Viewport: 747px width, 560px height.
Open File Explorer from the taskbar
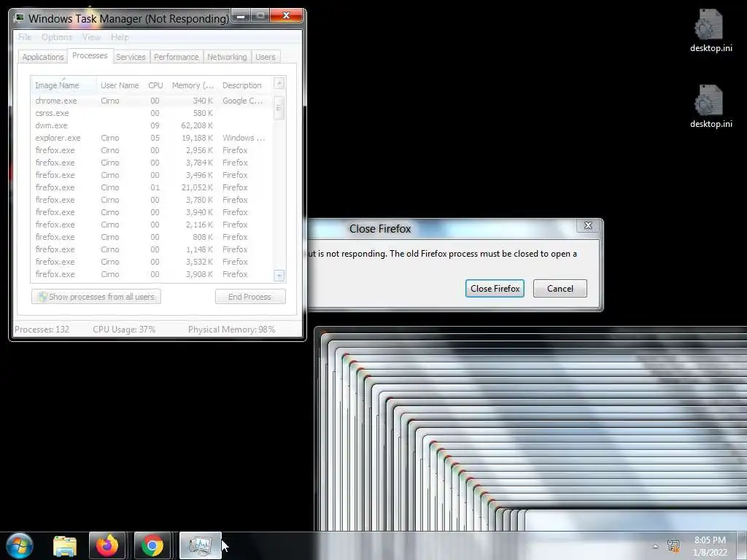coord(64,545)
